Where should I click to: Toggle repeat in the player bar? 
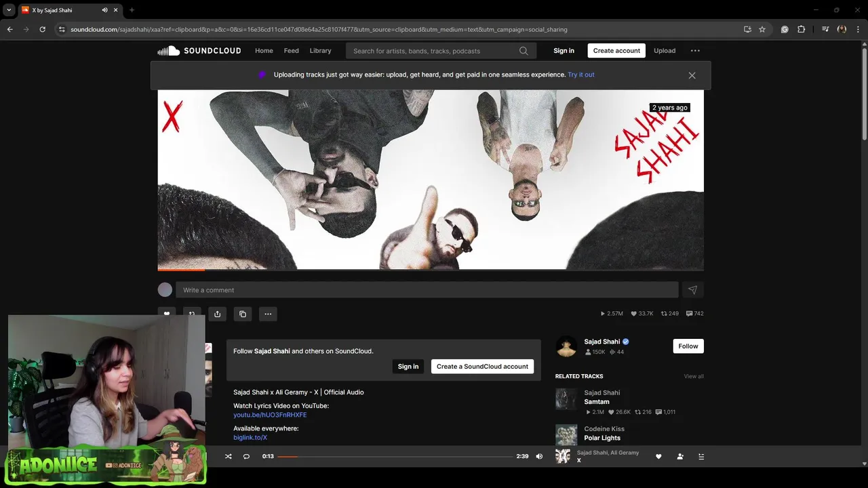[246, 457]
